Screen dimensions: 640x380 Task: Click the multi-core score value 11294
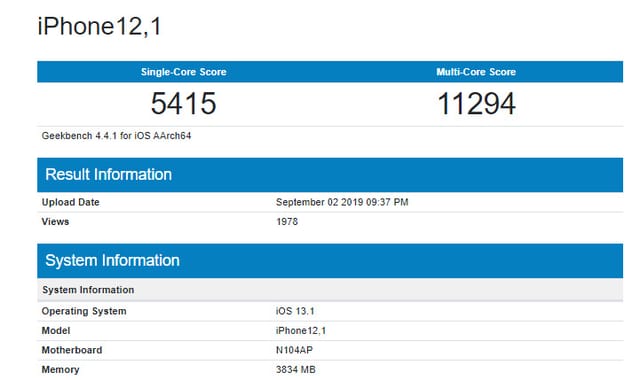coord(476,104)
